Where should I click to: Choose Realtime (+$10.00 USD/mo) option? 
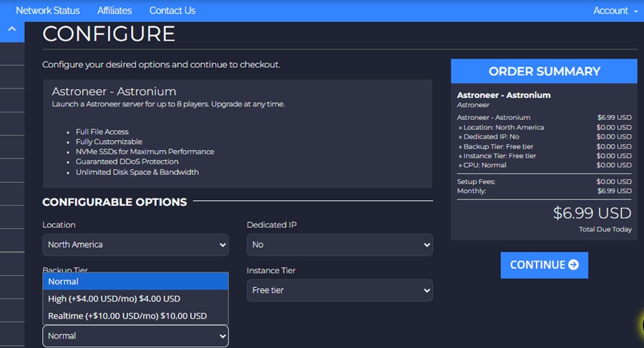135,316
